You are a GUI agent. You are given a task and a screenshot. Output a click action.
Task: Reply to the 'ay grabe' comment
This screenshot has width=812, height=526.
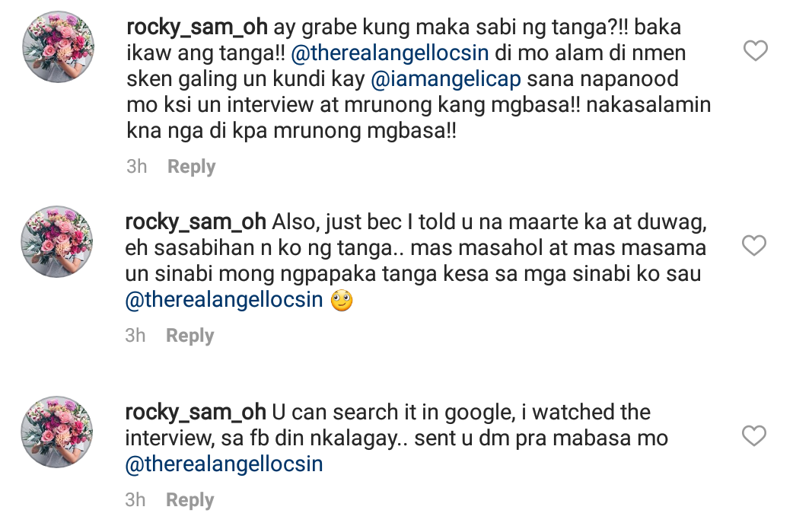point(191,167)
